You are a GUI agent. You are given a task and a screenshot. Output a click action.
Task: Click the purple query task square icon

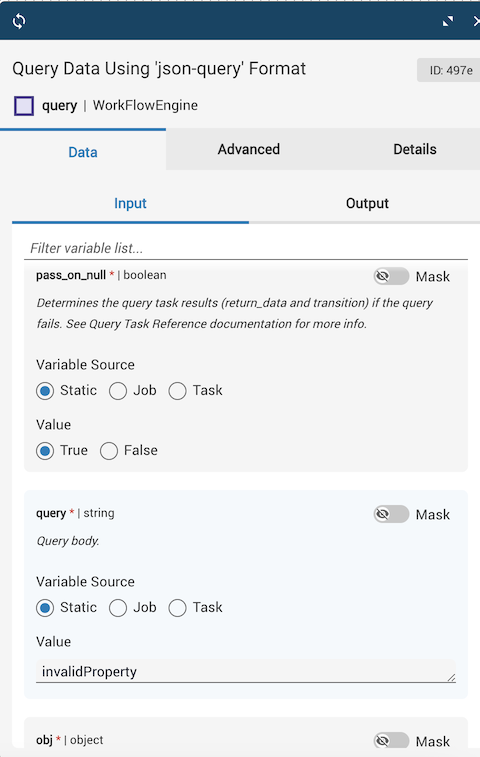pyautogui.click(x=24, y=106)
